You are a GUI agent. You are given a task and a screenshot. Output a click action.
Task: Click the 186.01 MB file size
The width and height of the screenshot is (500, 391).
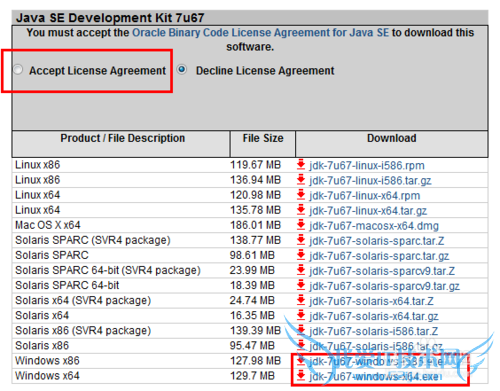click(x=255, y=225)
